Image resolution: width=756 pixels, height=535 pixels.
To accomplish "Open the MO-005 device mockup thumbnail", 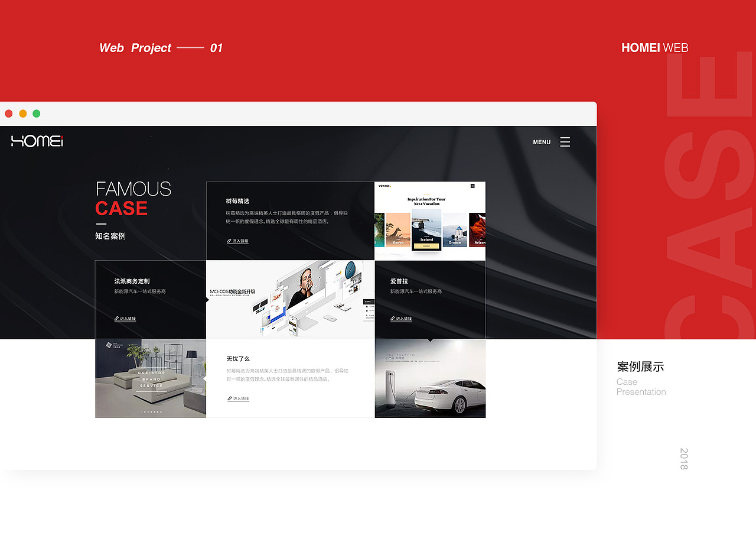I will (x=291, y=300).
